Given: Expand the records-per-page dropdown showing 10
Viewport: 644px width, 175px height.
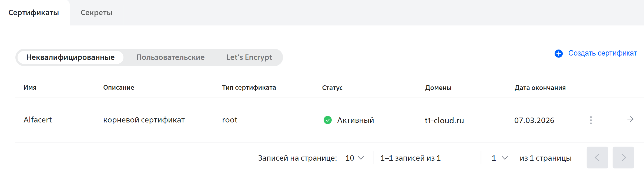Looking at the screenshot, I should coord(354,158).
